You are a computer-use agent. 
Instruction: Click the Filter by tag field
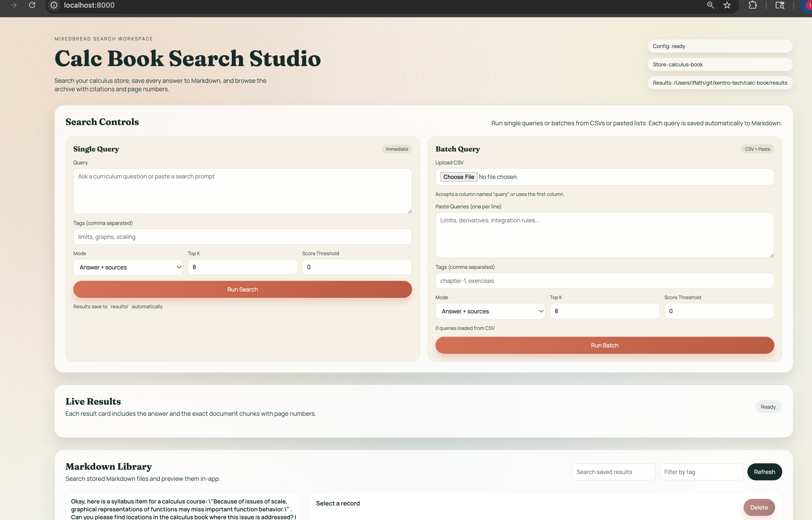point(701,472)
